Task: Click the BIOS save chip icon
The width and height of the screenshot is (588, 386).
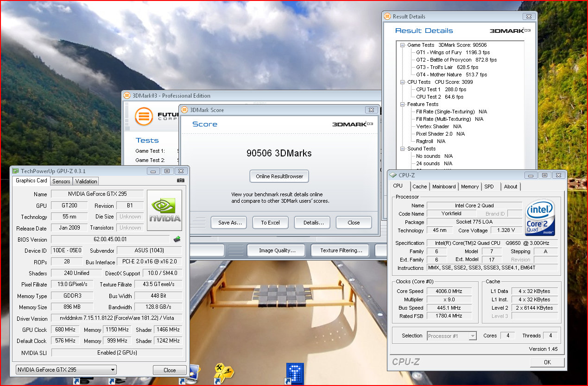Action: [x=177, y=239]
